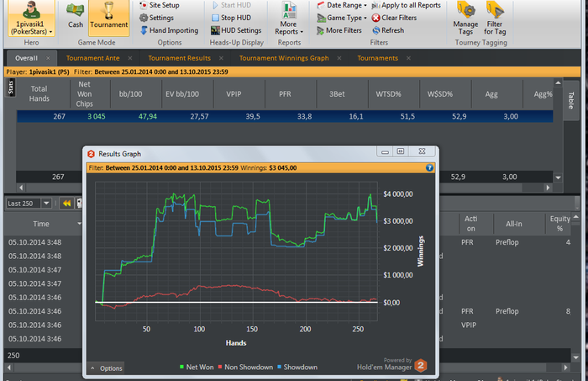Close the Tournaments tab
Screen dimensions: 588x381
pos(408,58)
